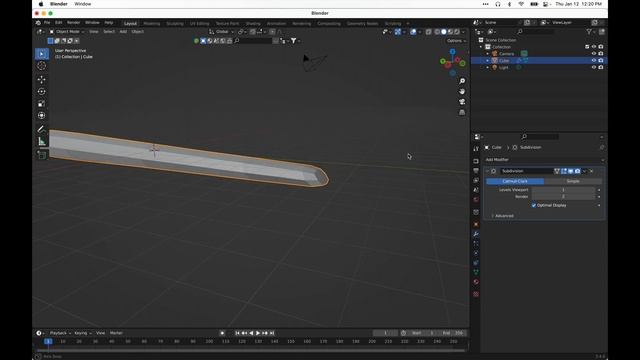Open the File menu

point(47,23)
